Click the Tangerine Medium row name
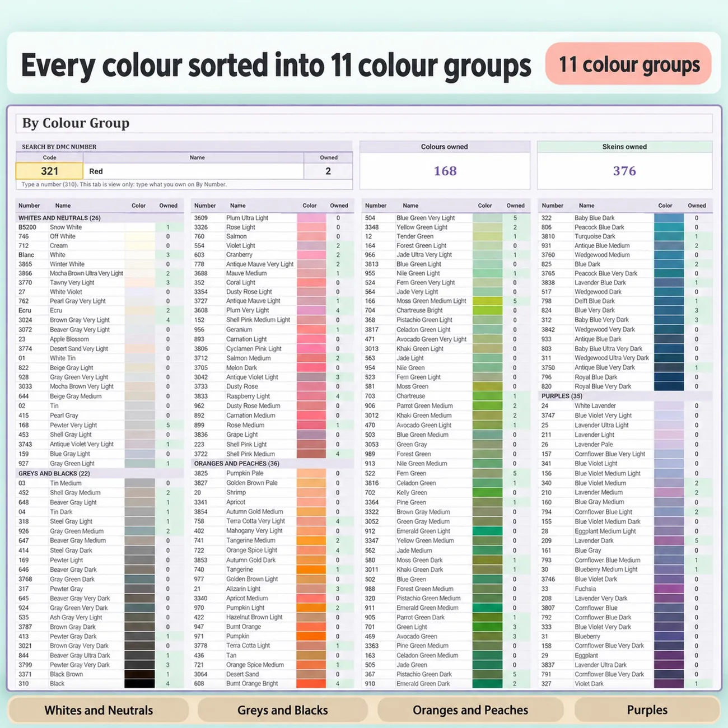 coord(251,540)
